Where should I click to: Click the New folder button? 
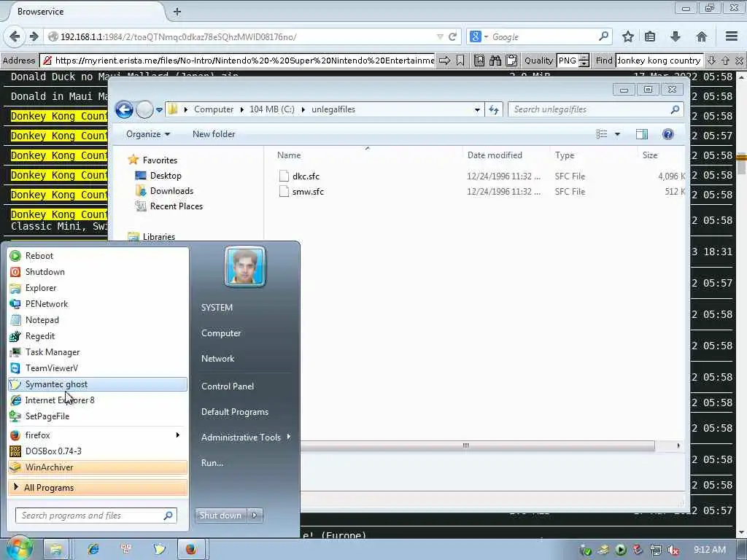pos(214,134)
